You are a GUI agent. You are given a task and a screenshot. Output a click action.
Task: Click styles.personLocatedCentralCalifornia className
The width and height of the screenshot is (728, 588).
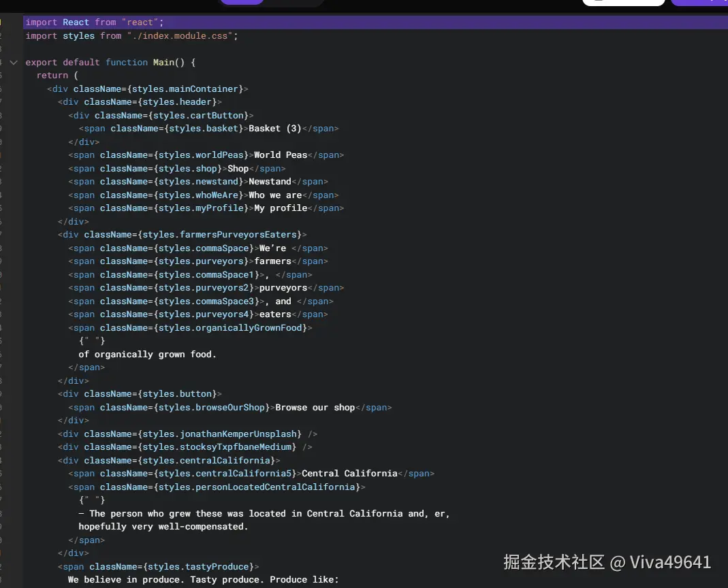257,487
